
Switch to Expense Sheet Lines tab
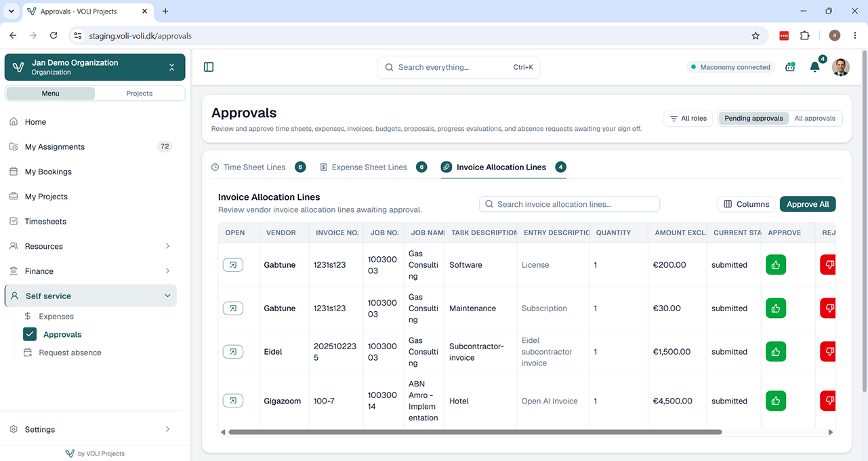(373, 167)
